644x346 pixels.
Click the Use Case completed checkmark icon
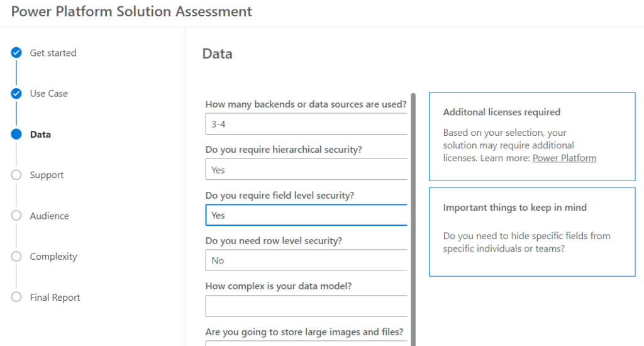16,93
